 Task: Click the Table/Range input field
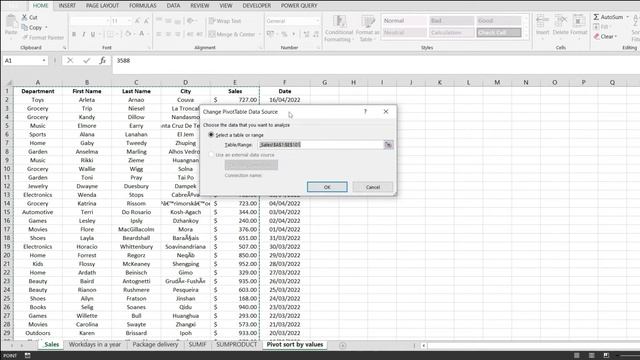click(x=321, y=144)
